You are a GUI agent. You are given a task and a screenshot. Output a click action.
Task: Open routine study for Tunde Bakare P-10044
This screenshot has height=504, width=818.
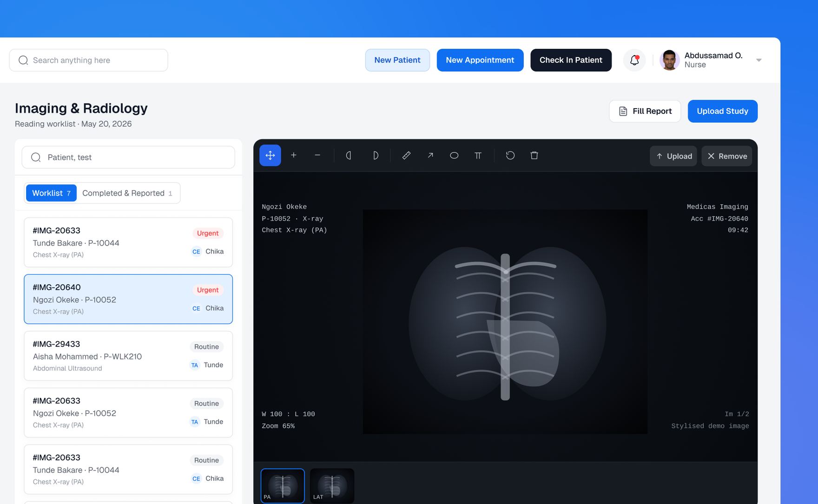(x=128, y=469)
